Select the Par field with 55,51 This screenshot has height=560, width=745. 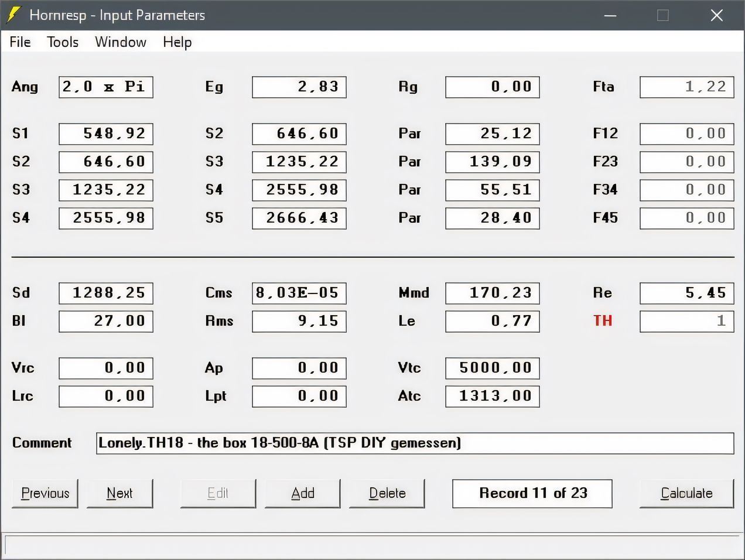(x=493, y=190)
